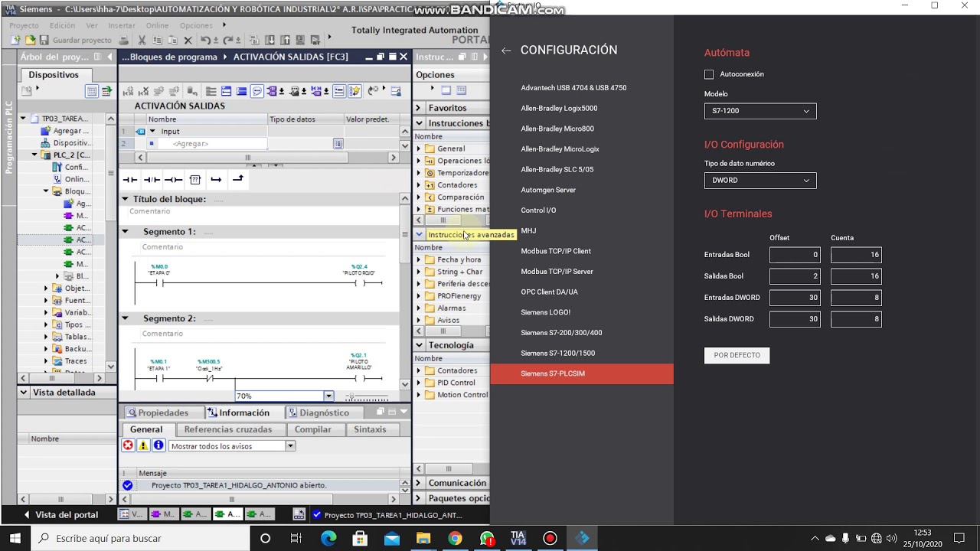Viewport: 980px width, 551px height.
Task: Open the TIA V14 taskbar icon
Action: [x=518, y=538]
